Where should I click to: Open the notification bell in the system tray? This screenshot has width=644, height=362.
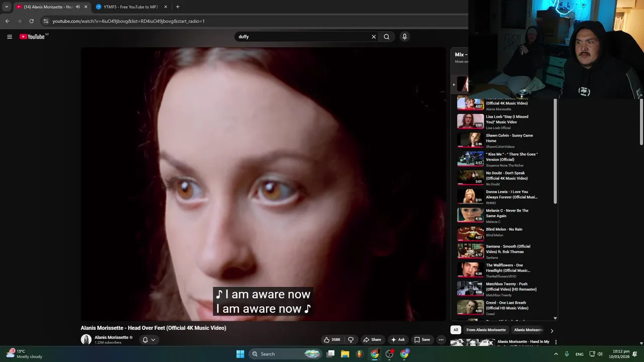[635, 354]
